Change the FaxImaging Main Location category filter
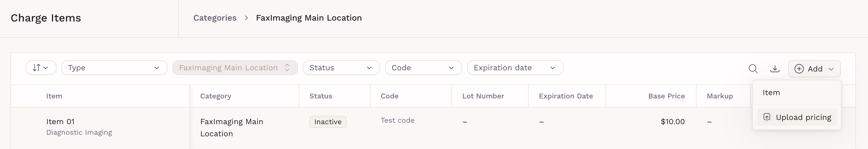 (x=235, y=68)
